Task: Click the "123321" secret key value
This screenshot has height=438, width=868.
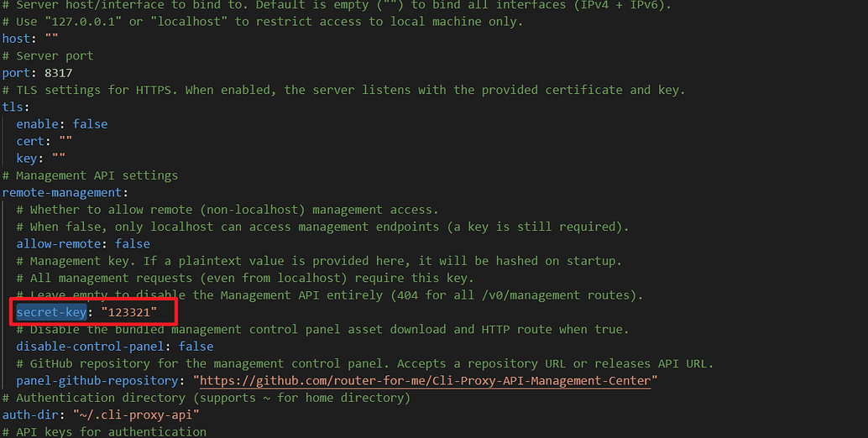Action: coord(129,312)
